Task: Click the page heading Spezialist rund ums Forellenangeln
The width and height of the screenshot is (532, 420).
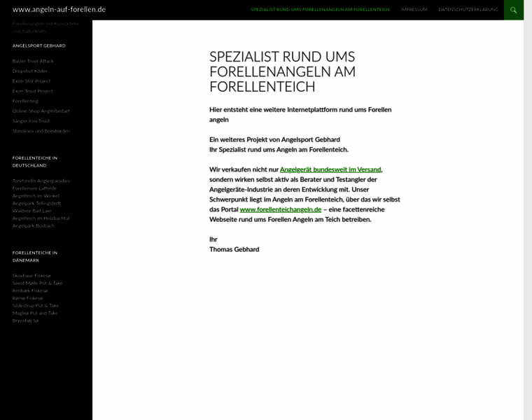Action: pos(282,71)
